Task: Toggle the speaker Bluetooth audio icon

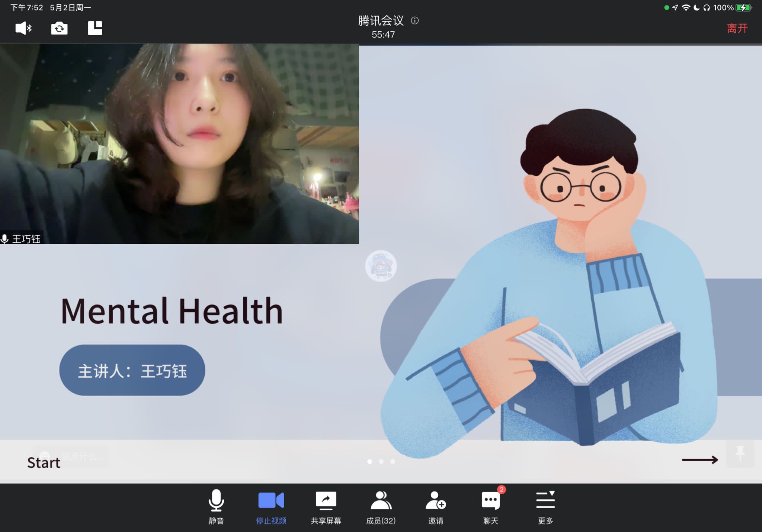Action: (23, 28)
